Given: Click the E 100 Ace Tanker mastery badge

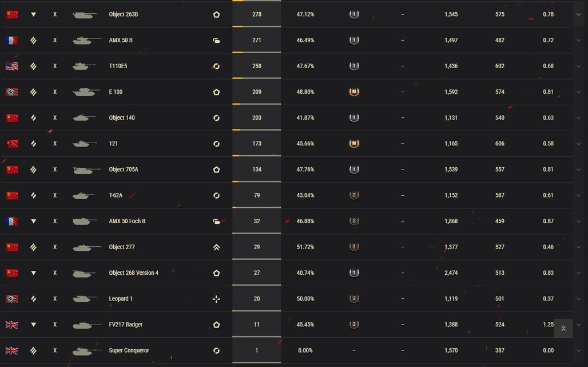Looking at the screenshot, I should coord(354,92).
